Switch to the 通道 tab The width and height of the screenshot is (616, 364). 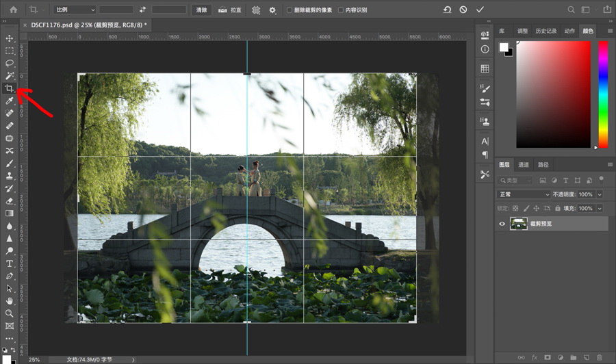[523, 165]
